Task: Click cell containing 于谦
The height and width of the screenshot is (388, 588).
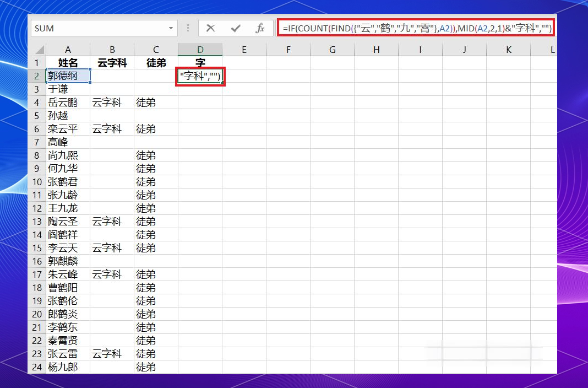Action: [68, 89]
